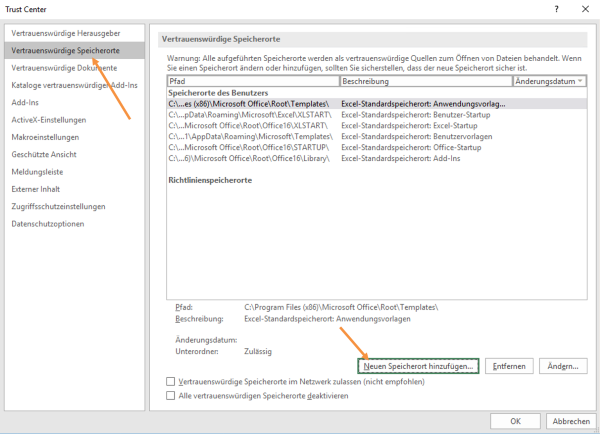Open Makroeinstellungen category
Screen dimensions: 600x434
click(x=45, y=137)
